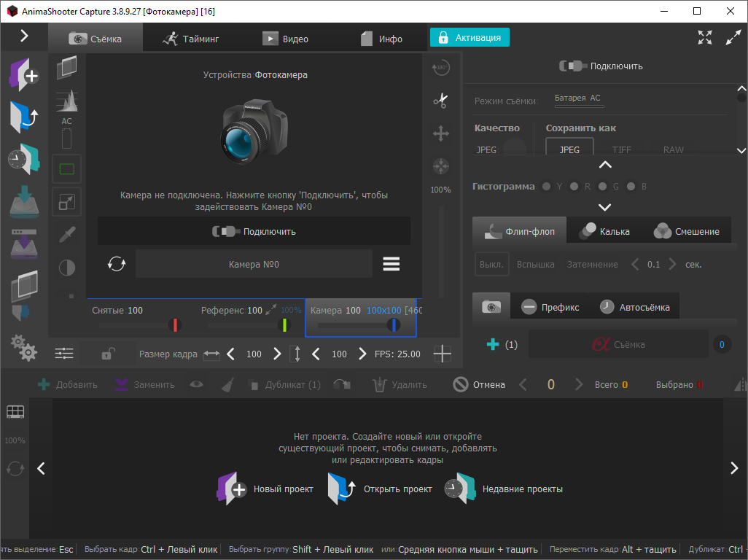Viewport: 748px width, 560px height.
Task: Click the histogram icon above AC label
Action: tap(67, 101)
